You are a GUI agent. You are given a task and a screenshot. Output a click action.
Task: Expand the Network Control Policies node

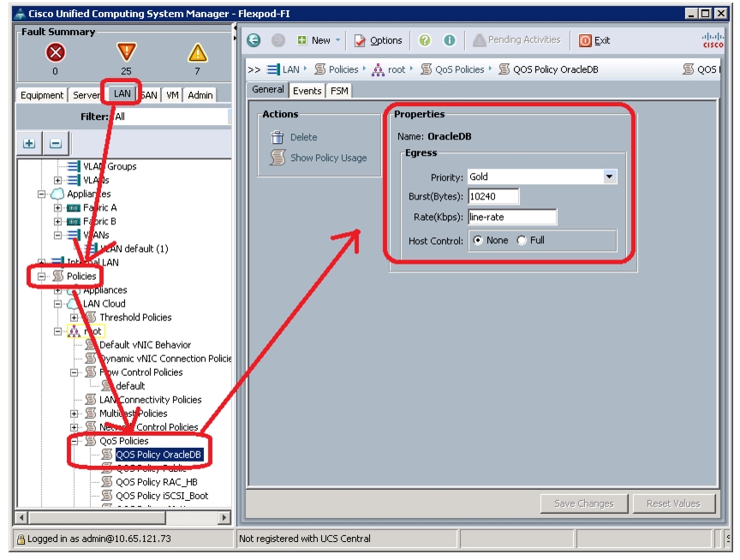pos(75,427)
